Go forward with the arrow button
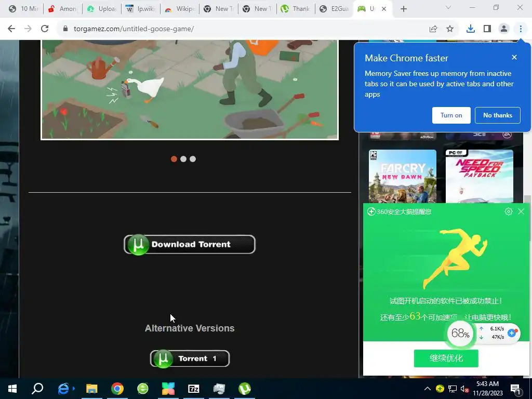This screenshot has width=532, height=399. 28,29
